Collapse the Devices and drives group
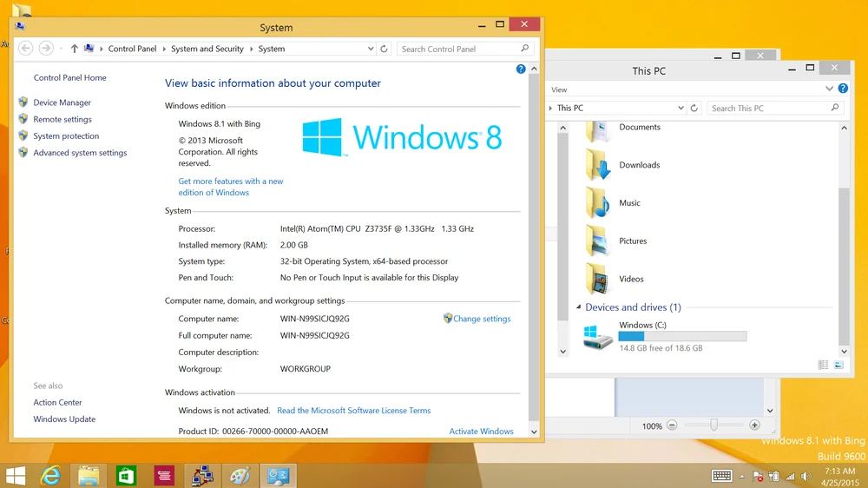868x488 pixels. [579, 307]
